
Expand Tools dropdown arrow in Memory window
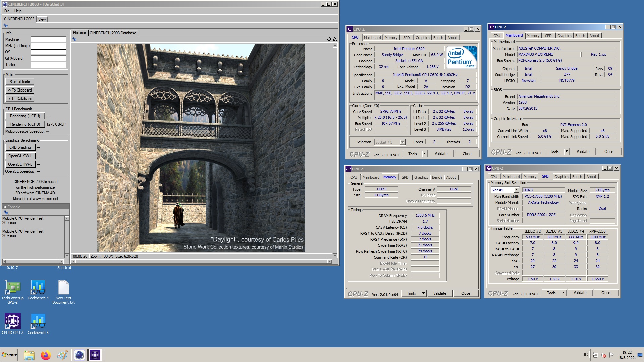tap(423, 293)
